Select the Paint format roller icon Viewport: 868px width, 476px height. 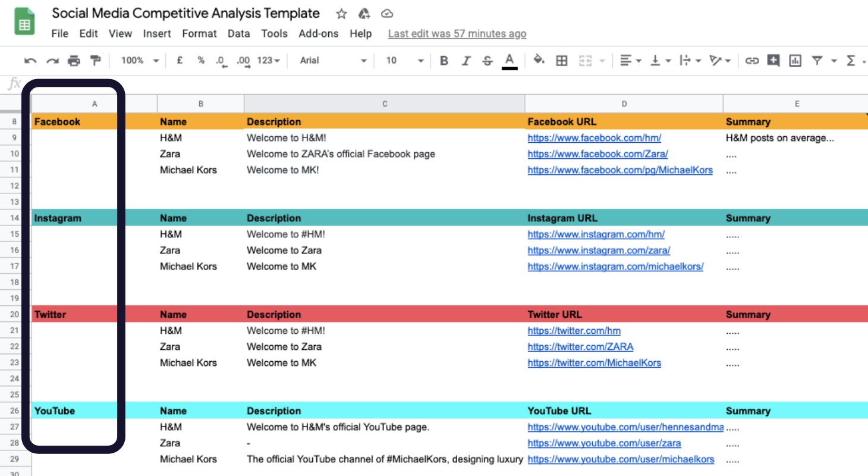click(x=95, y=61)
